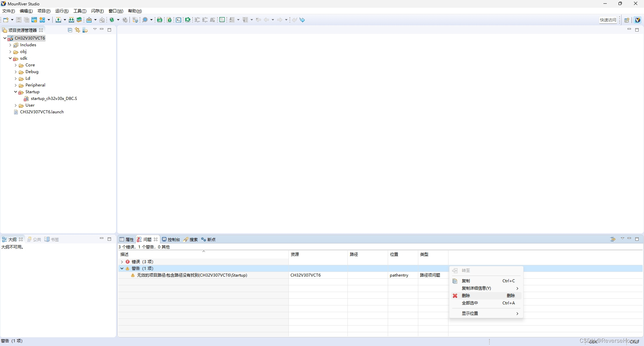Collapse the 警告 (1 项) group
This screenshot has height=346, width=644.
[x=122, y=269]
